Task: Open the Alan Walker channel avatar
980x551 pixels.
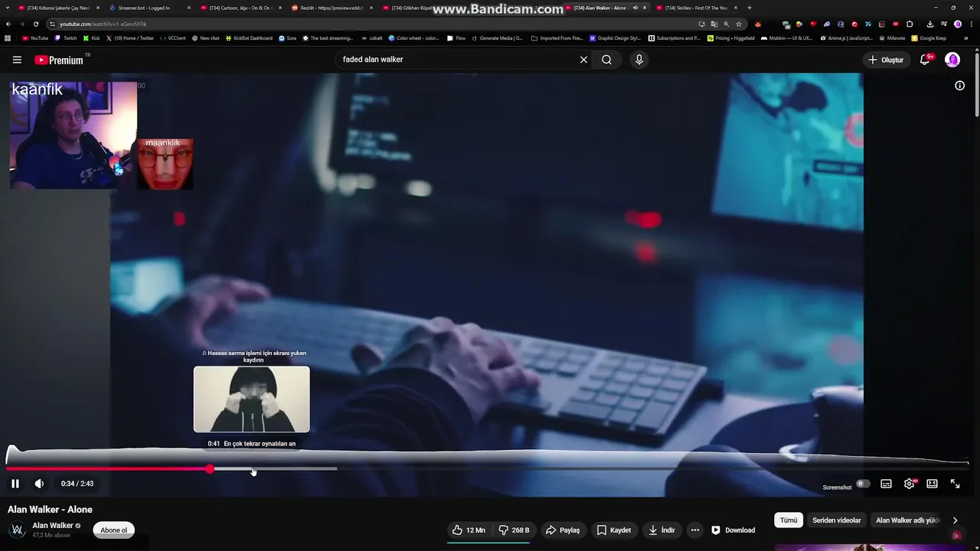Action: tap(17, 530)
